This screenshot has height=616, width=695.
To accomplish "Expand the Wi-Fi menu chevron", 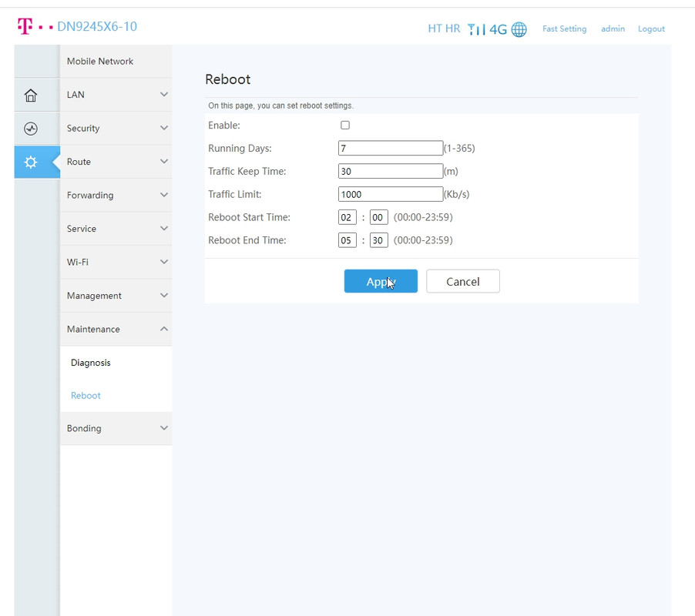I will 164,262.
